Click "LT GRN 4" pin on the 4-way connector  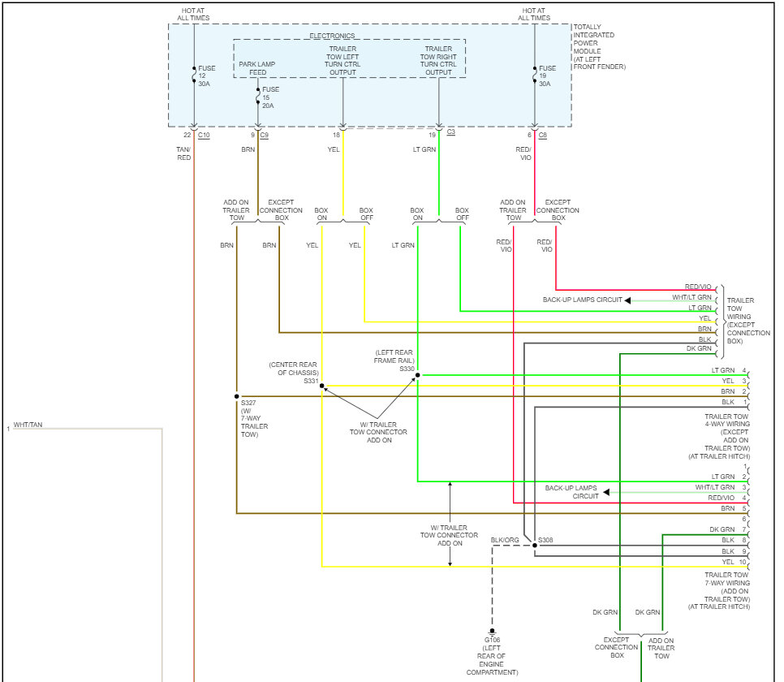click(729, 371)
